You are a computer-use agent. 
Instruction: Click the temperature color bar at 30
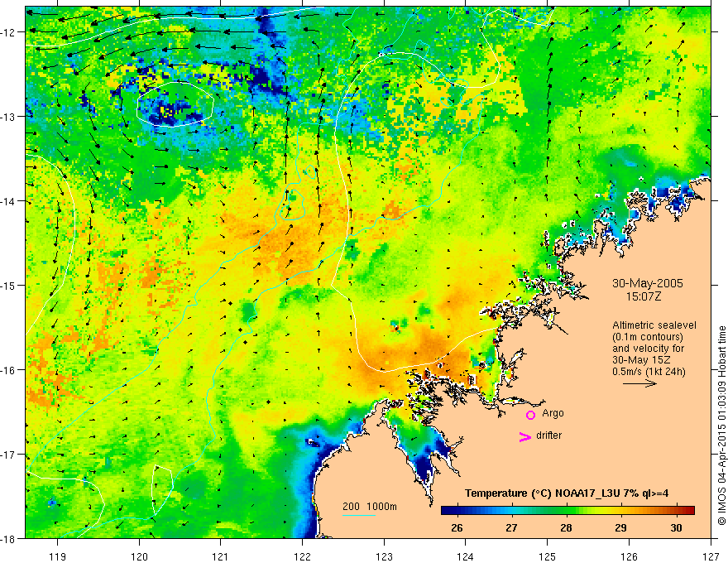(677, 510)
